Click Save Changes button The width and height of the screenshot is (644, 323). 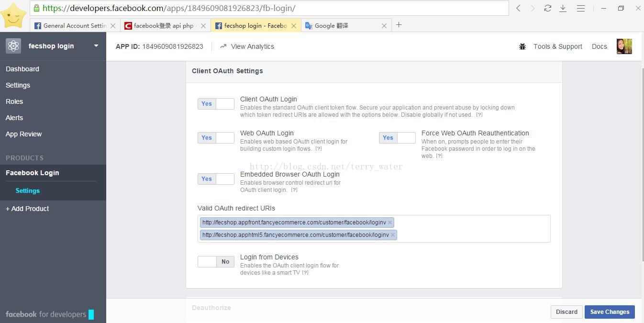click(610, 312)
